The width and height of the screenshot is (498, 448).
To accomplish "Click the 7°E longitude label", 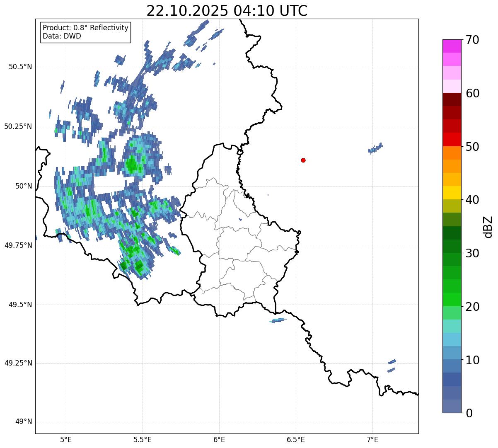I will [x=372, y=440].
